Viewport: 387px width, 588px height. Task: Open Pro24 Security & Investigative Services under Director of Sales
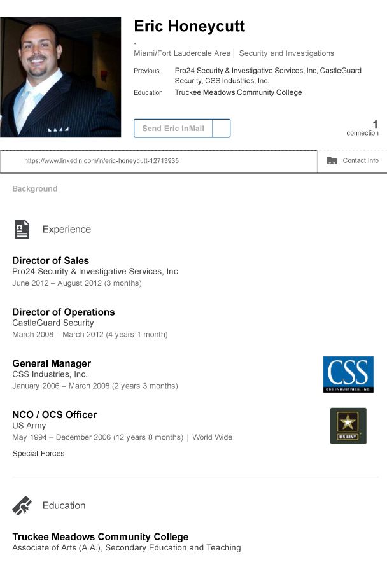tap(95, 272)
